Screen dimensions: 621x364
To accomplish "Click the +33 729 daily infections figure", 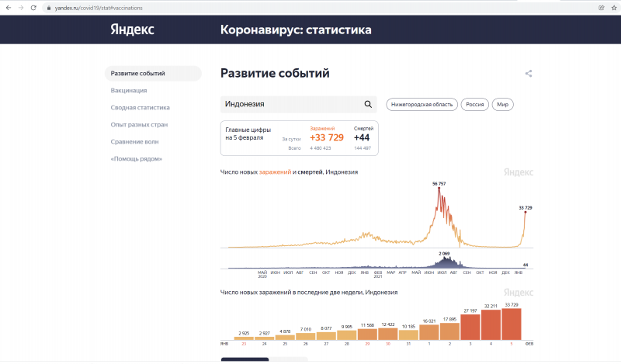I will [x=326, y=137].
